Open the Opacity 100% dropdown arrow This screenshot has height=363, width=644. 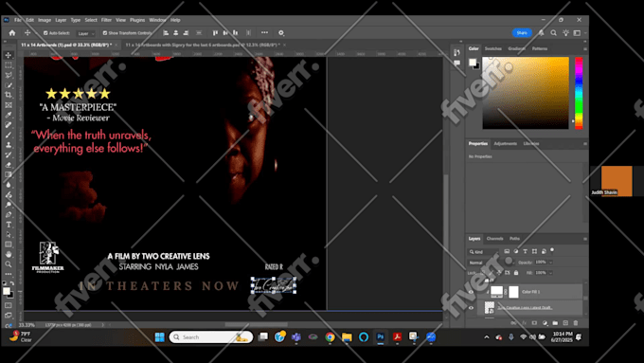click(x=551, y=263)
